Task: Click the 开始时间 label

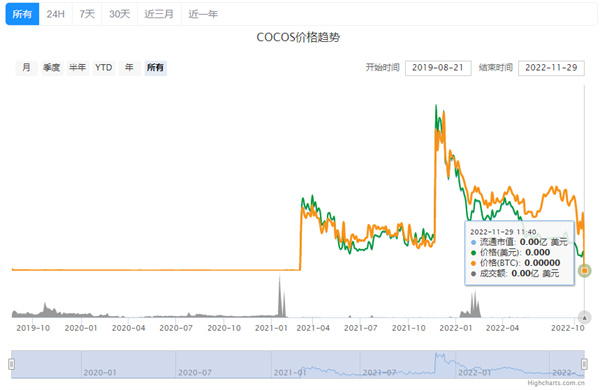Action: [x=383, y=67]
